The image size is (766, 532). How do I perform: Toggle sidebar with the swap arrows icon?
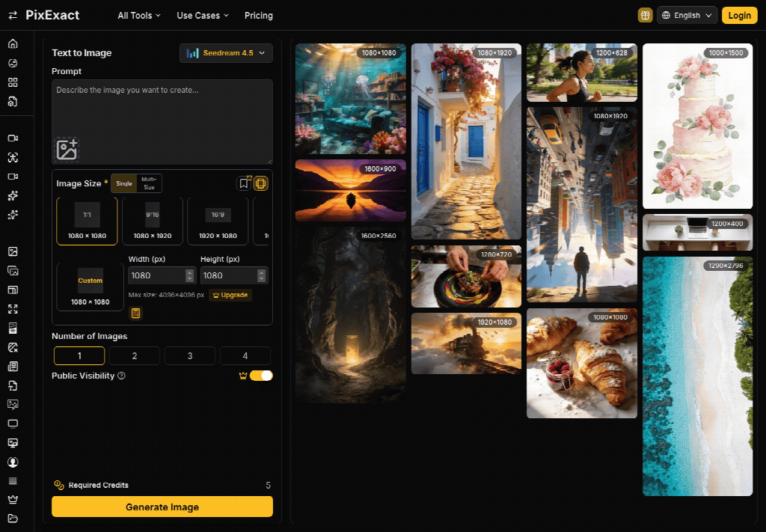click(x=13, y=15)
